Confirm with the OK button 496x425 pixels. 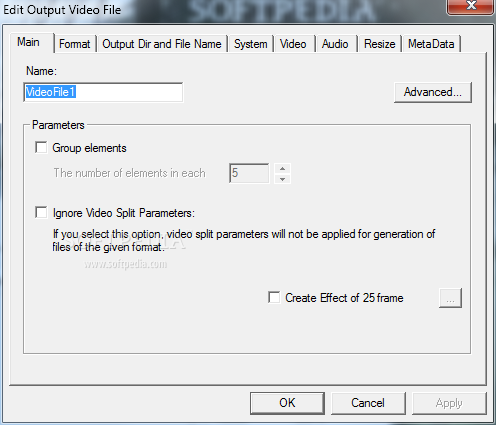[x=287, y=403]
